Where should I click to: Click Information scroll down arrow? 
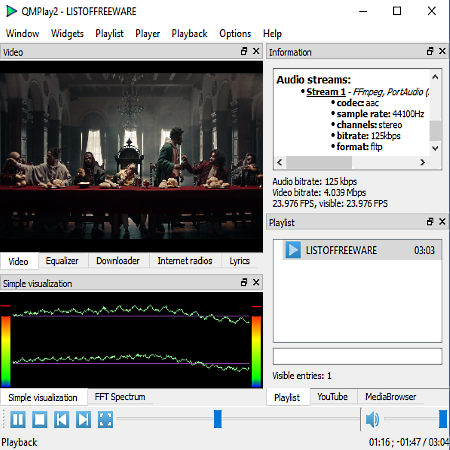pos(435,148)
